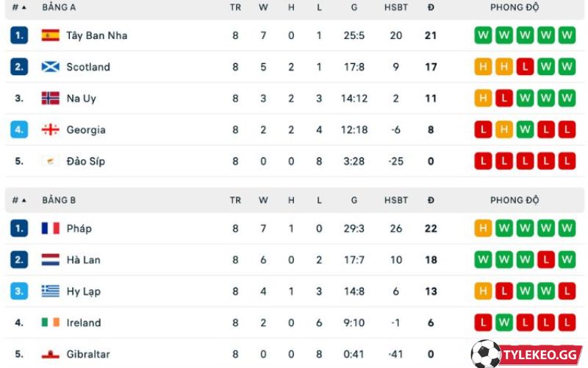Click the Norway flag next to Na Uy
Image resolution: width=588 pixels, height=368 pixels.
tap(50, 98)
